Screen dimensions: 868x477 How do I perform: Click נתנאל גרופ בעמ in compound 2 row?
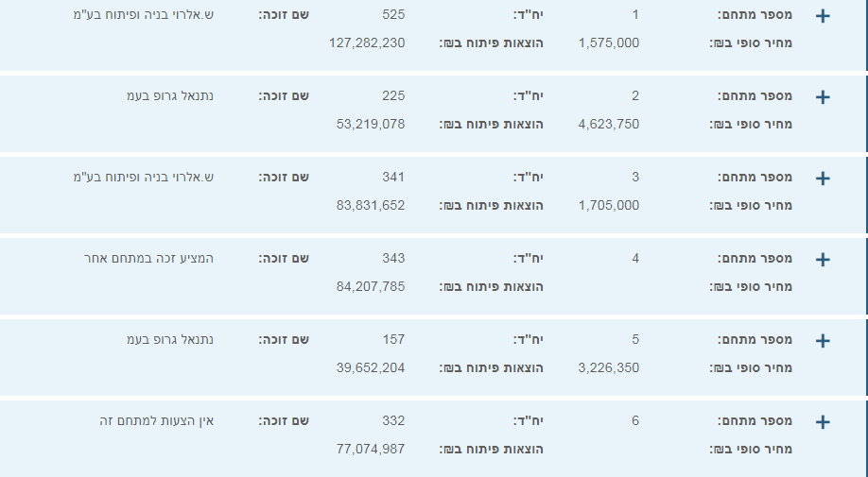(170, 96)
